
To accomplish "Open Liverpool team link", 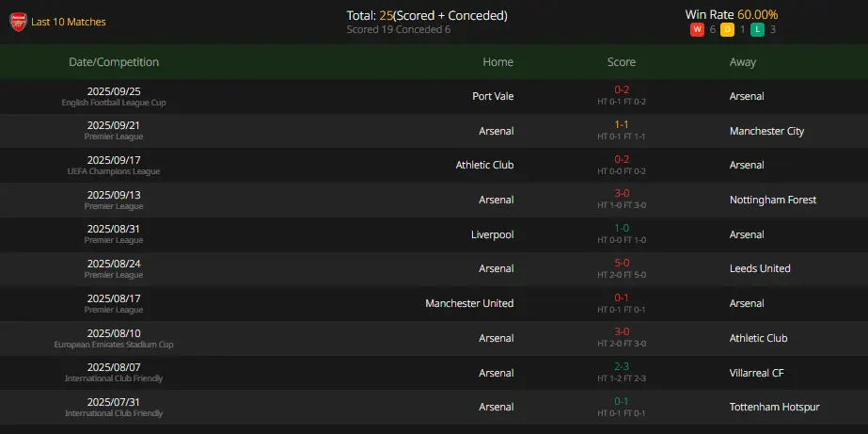I will tap(492, 234).
